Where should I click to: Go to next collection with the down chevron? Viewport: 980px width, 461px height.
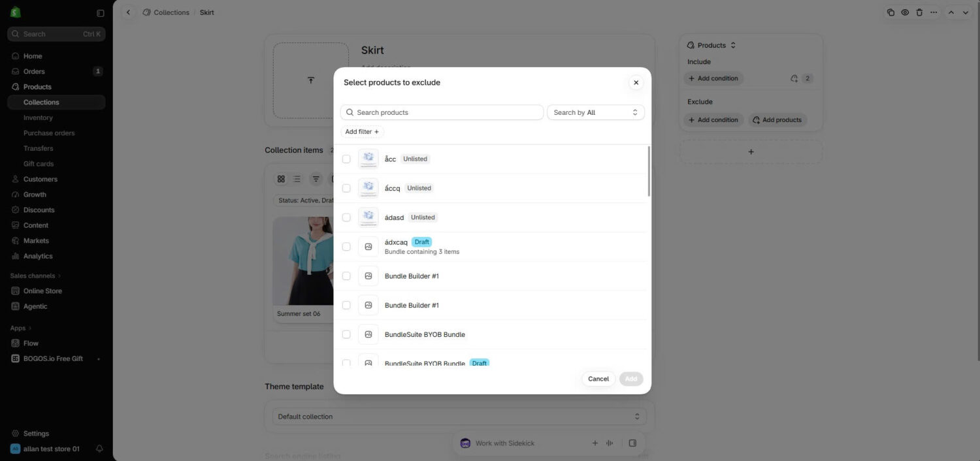[x=966, y=12]
